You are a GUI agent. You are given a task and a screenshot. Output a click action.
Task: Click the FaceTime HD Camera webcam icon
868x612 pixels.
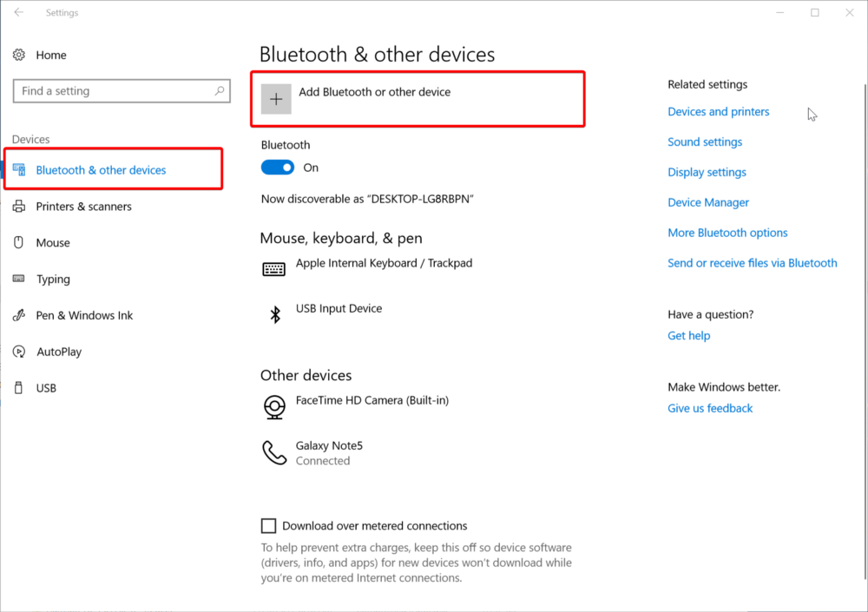pos(275,406)
